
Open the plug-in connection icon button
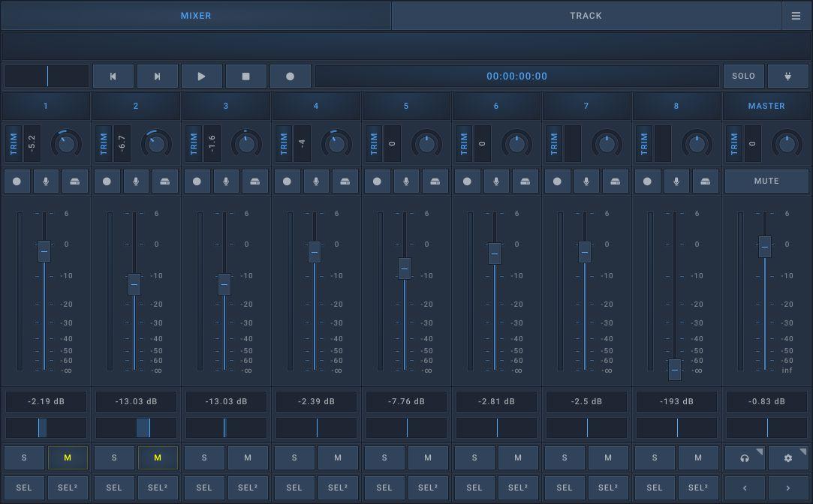pyautogui.click(x=787, y=76)
